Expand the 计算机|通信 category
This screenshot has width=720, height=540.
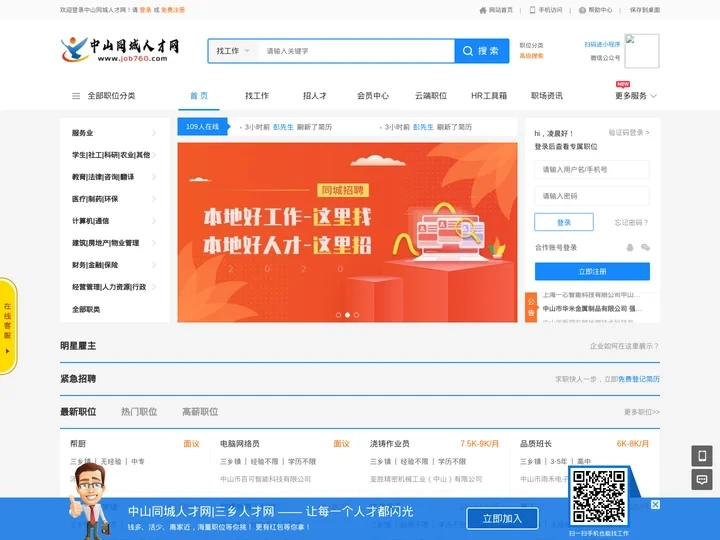114,221
